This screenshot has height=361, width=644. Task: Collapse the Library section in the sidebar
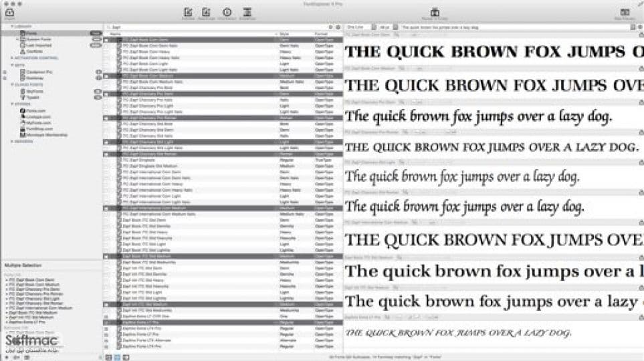coord(12,26)
